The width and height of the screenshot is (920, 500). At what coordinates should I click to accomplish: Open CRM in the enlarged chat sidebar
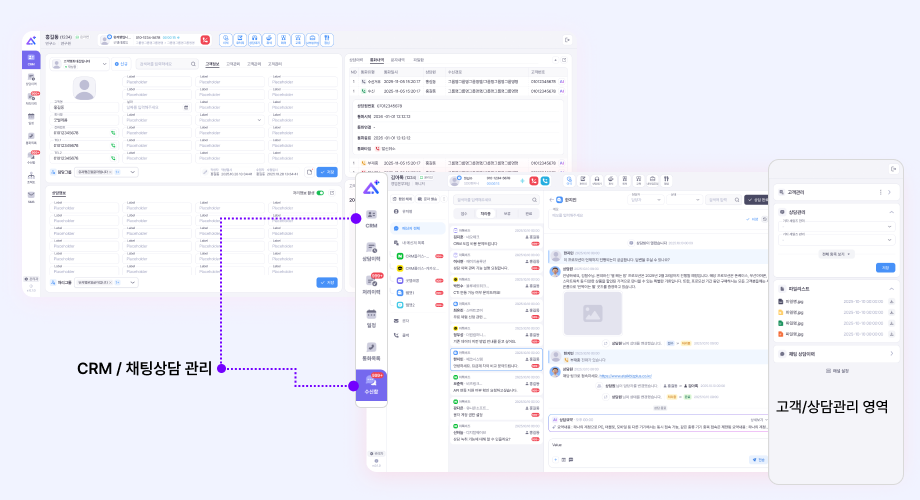tap(371, 218)
